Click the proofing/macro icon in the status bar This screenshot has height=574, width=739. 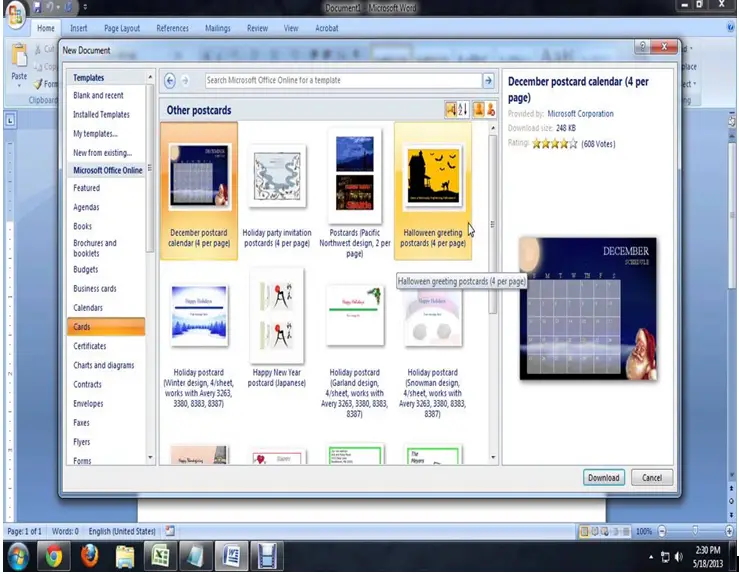pos(170,531)
